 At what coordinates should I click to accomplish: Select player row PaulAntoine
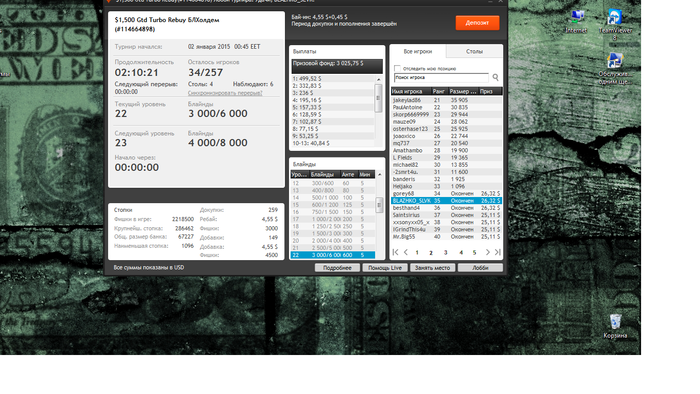(x=446, y=108)
